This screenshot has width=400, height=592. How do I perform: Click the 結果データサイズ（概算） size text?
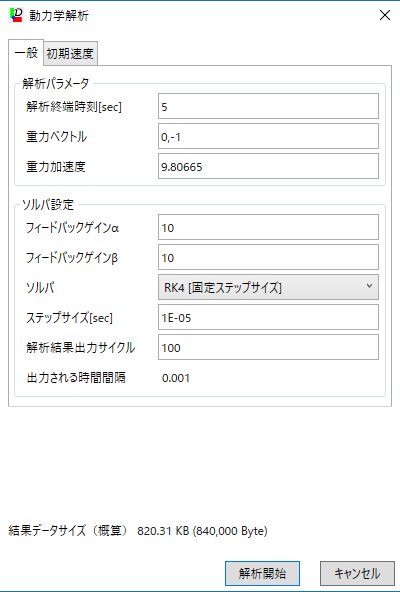202,531
